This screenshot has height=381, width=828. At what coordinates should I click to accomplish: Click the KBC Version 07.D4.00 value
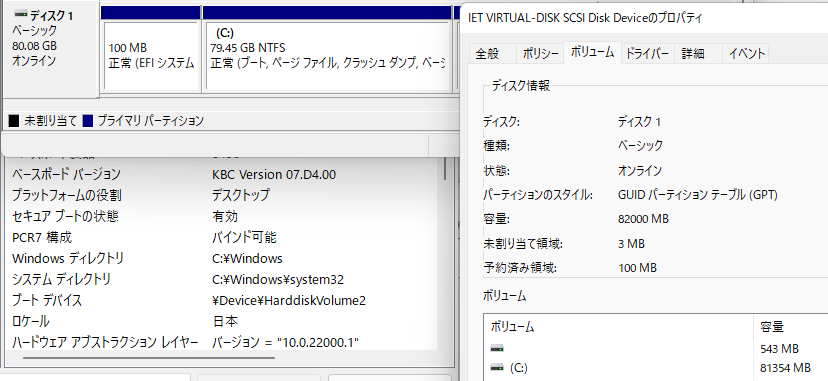click(x=274, y=175)
